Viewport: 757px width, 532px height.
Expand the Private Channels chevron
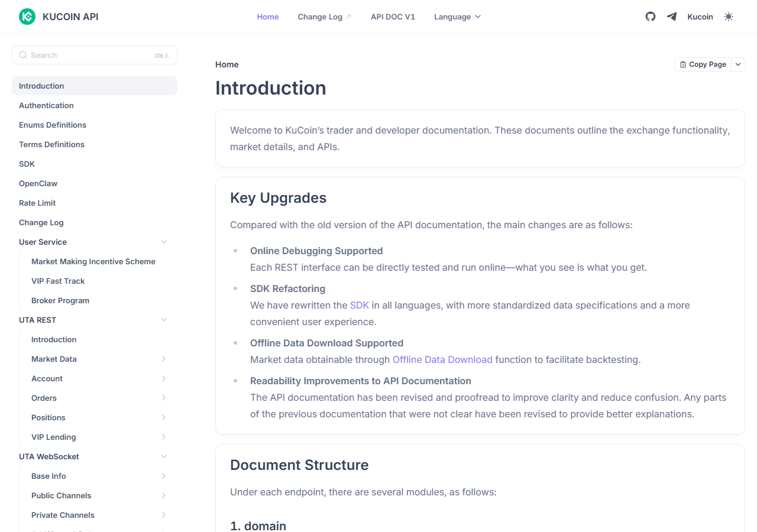pos(164,515)
